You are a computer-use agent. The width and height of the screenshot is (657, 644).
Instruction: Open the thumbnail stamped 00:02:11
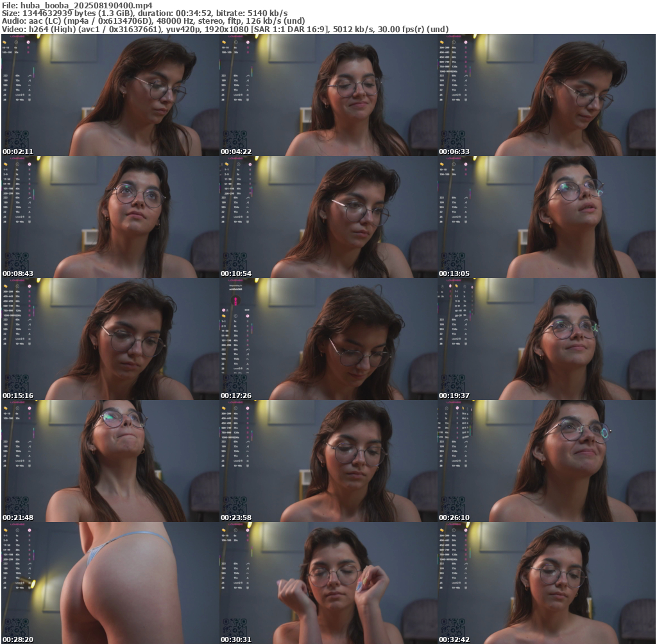point(110,95)
